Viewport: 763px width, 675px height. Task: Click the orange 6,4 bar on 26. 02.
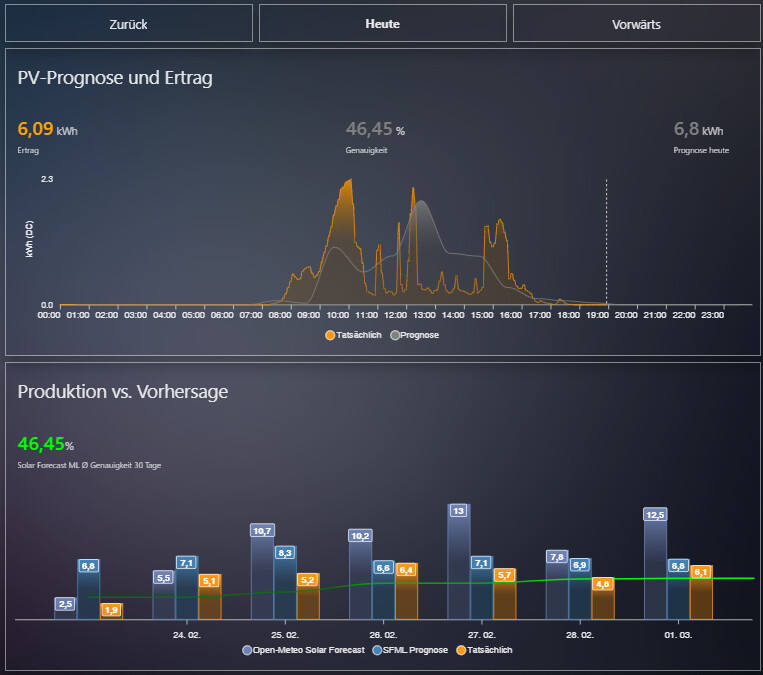tap(407, 597)
